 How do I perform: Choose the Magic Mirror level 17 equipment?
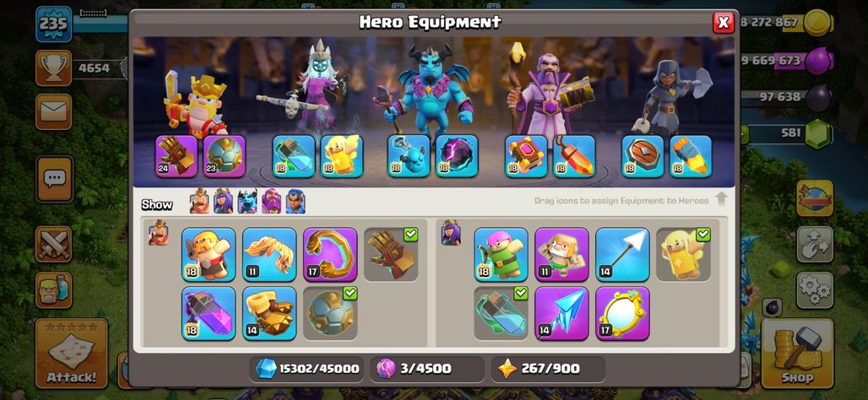pyautogui.click(x=622, y=313)
